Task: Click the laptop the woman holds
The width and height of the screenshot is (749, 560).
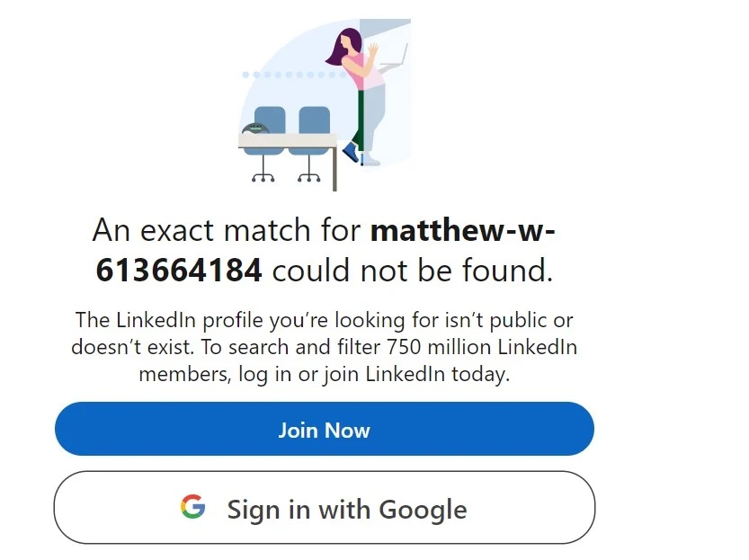Action: pos(393,57)
